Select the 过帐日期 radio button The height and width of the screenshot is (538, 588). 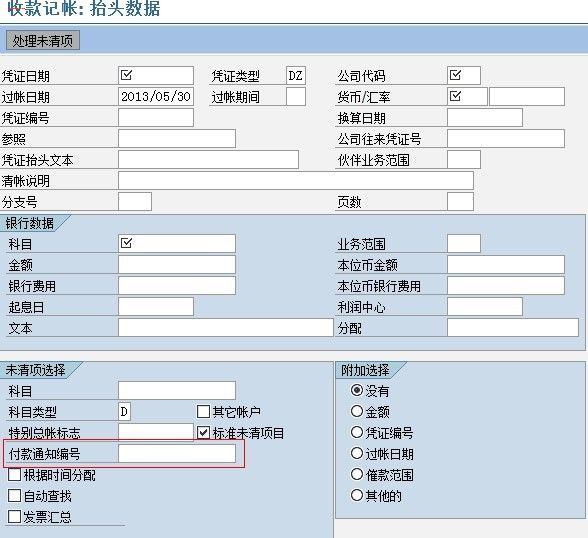click(357, 453)
